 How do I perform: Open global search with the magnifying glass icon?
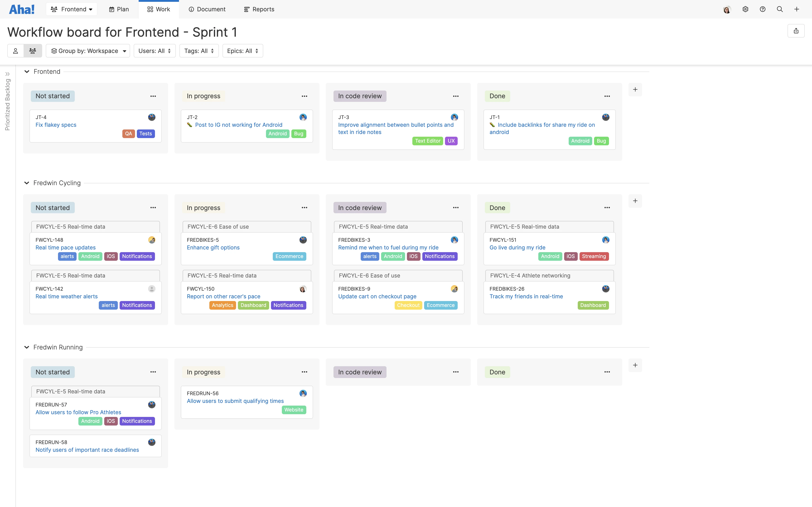780,9
